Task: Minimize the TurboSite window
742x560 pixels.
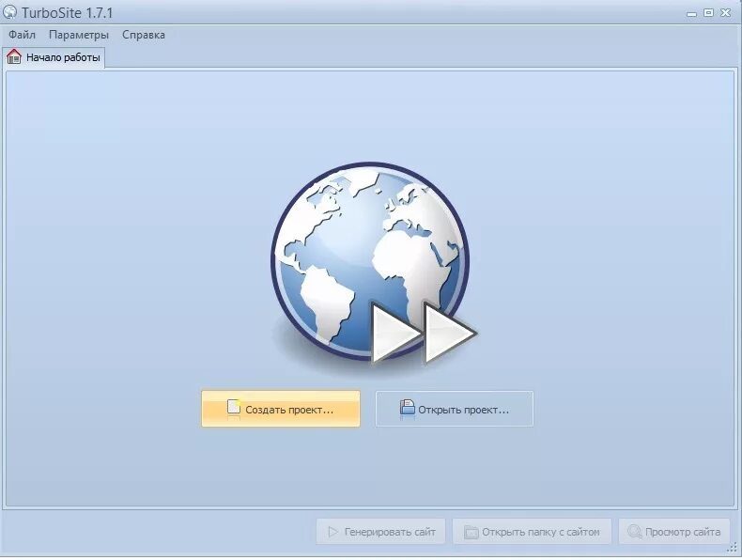Action: pyautogui.click(x=691, y=13)
